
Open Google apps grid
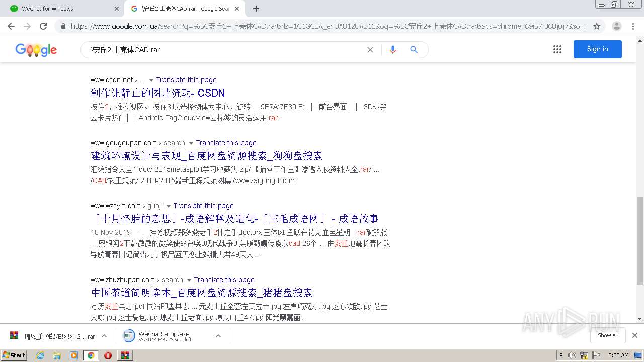pyautogui.click(x=557, y=49)
